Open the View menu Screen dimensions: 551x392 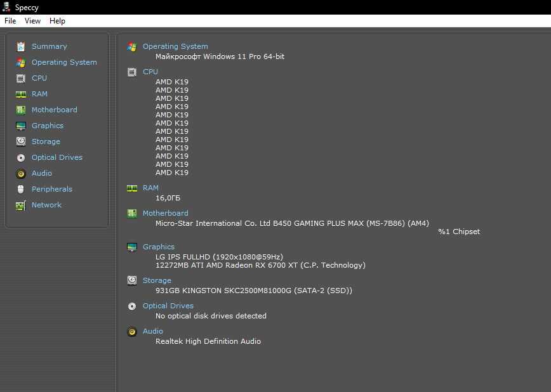tap(32, 21)
